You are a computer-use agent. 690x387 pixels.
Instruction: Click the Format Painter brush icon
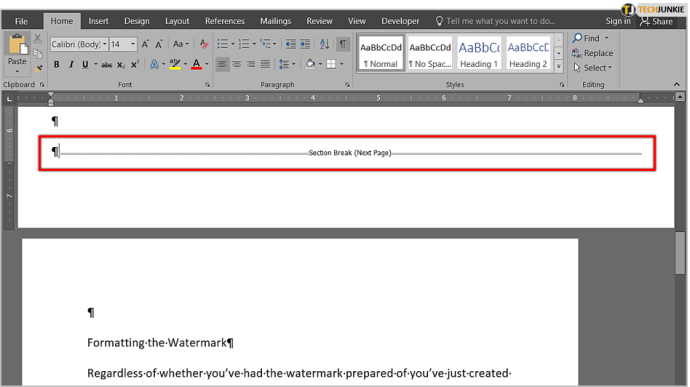[39, 68]
